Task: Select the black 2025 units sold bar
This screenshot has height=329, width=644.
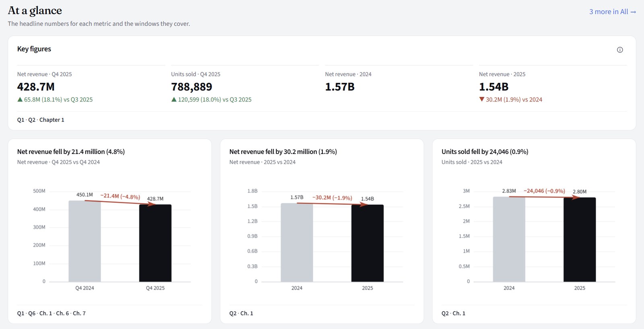Action: tap(580, 240)
